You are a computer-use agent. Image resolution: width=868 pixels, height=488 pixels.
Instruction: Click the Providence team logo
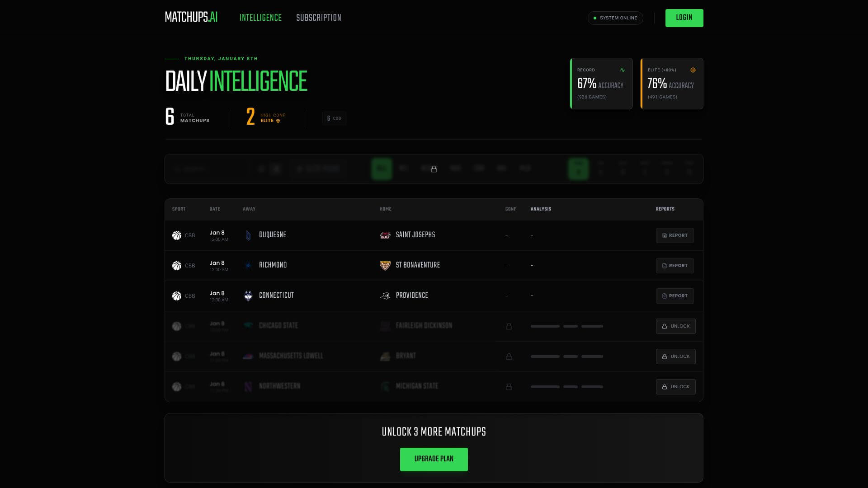point(384,296)
